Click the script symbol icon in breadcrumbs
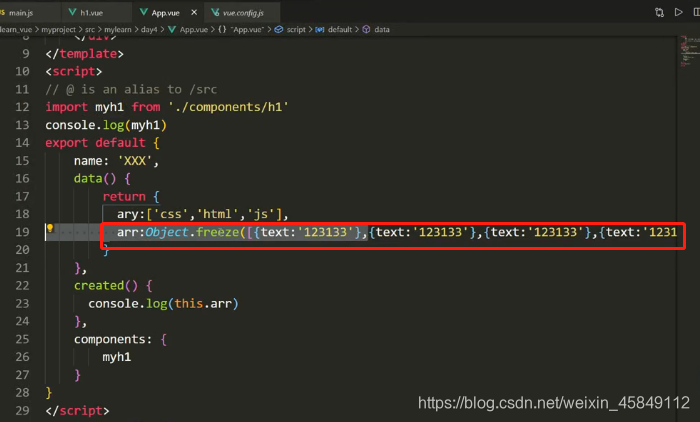Viewport: 700px width, 422px height. 279,29
